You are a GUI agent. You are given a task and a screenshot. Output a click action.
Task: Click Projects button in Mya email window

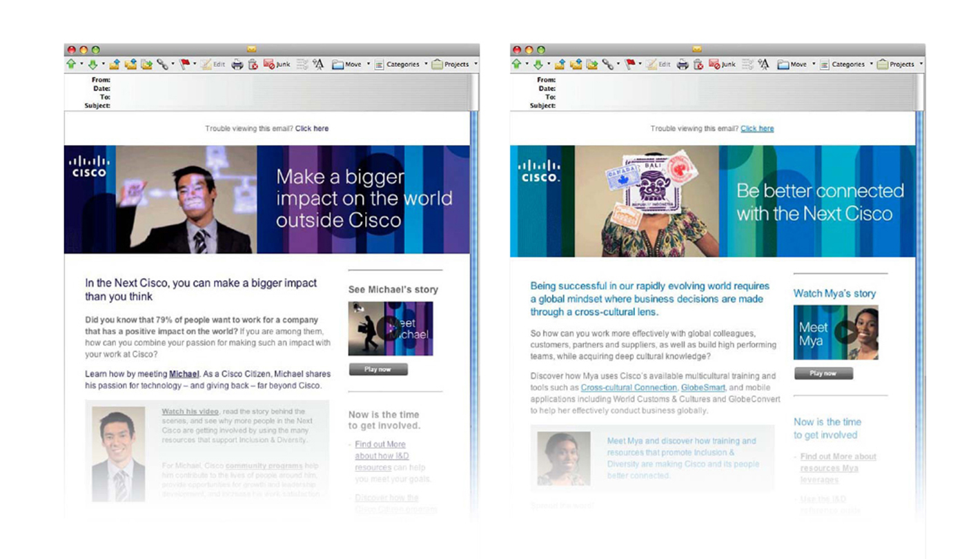click(x=896, y=64)
